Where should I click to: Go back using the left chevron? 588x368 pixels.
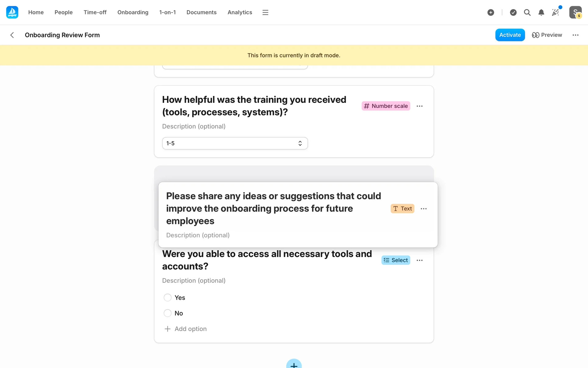click(12, 35)
